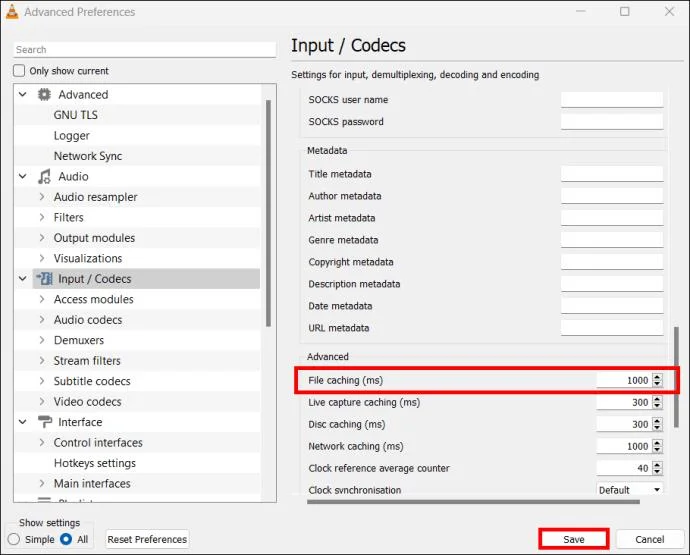Select the All settings radio button
The width and height of the screenshot is (690, 555).
click(x=66, y=539)
